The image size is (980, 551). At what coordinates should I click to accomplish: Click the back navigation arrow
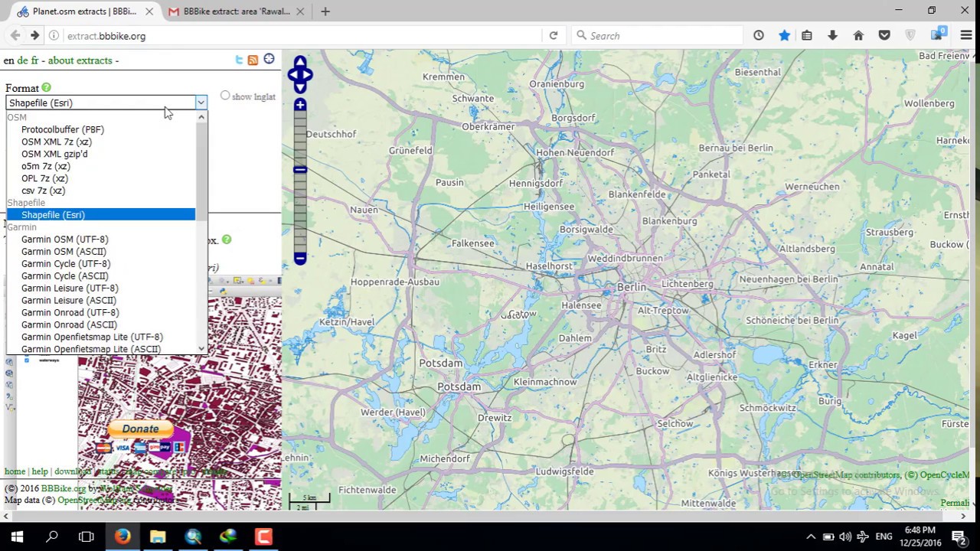15,35
